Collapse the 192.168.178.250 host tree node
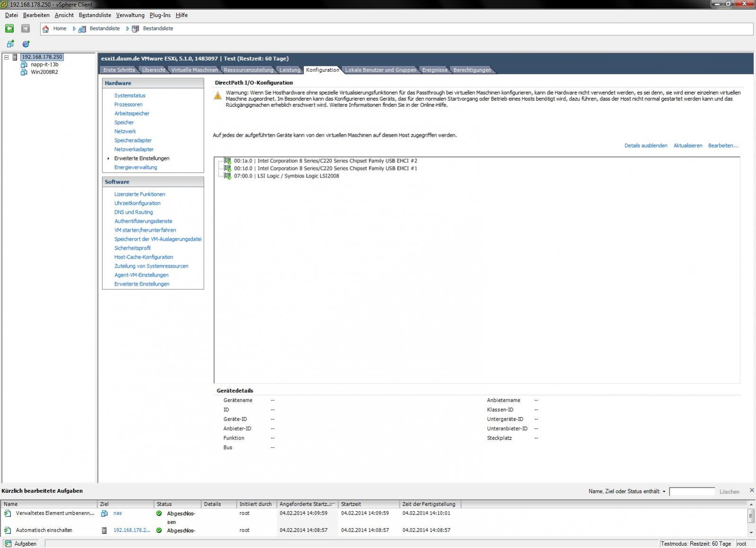Image resolution: width=756 pixels, height=548 pixels. pyautogui.click(x=7, y=57)
